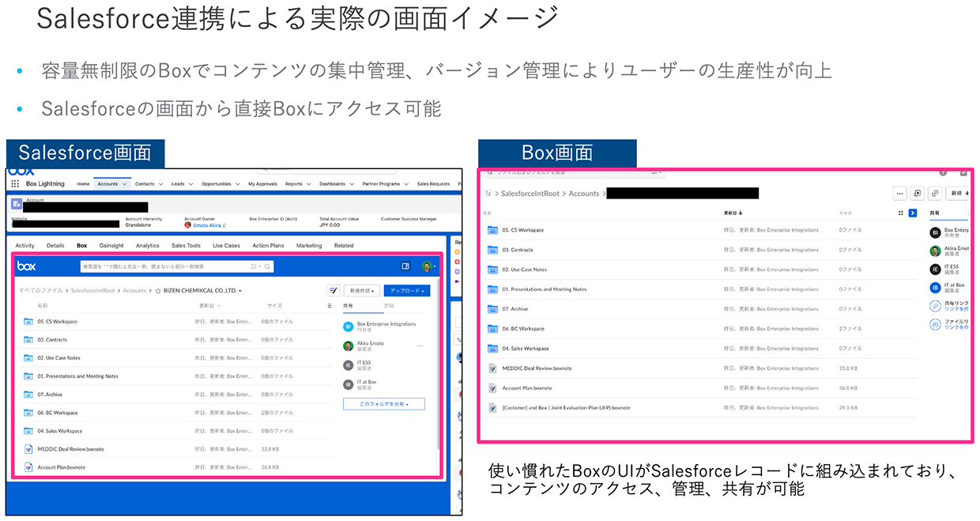
Task: Click the MEDDIC Deal Review note icon in Salesforce screen
Action: tap(29, 449)
